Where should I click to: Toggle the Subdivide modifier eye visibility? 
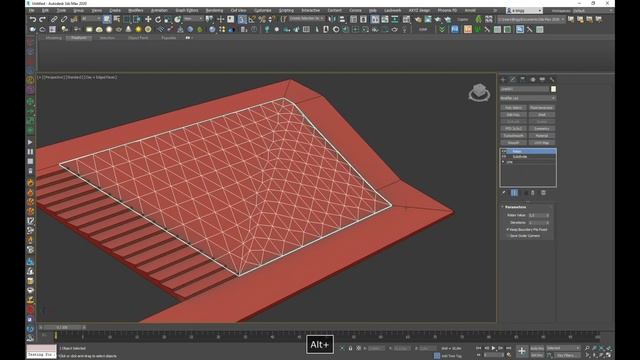click(504, 156)
